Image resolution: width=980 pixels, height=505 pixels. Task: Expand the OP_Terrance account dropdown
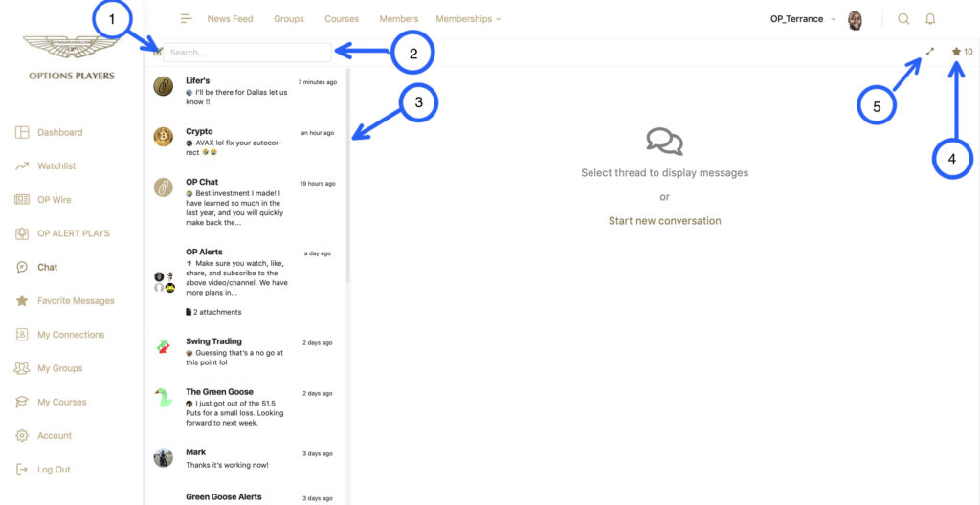pyautogui.click(x=803, y=19)
